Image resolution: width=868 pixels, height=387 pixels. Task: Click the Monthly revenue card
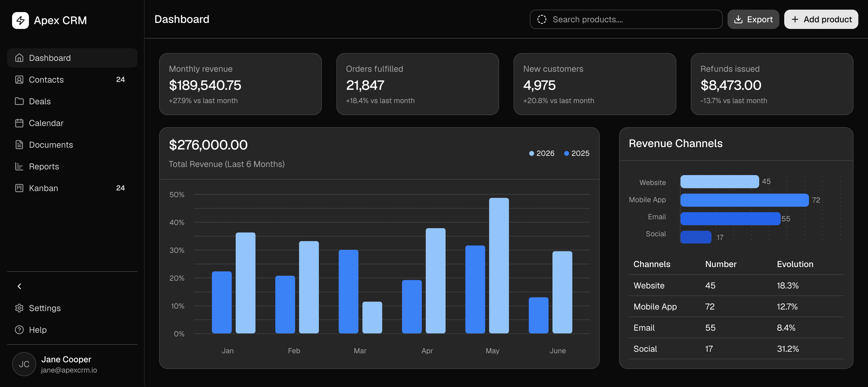(240, 84)
